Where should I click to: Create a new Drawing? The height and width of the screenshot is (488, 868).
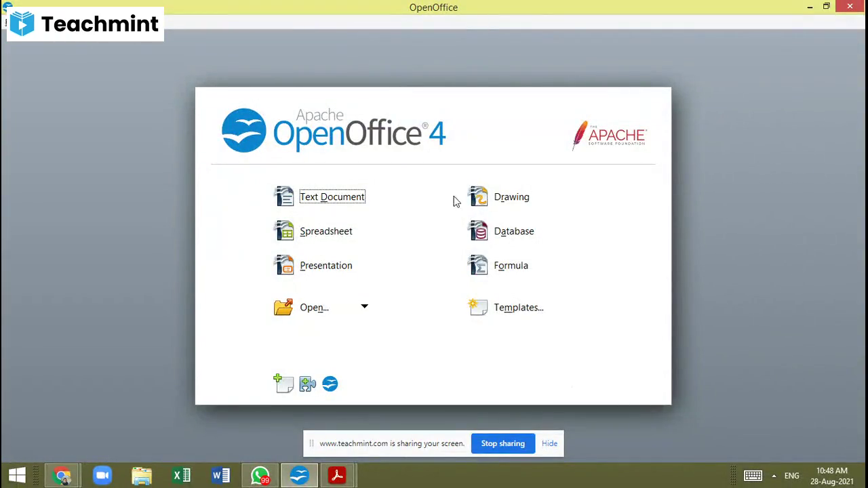click(x=511, y=197)
